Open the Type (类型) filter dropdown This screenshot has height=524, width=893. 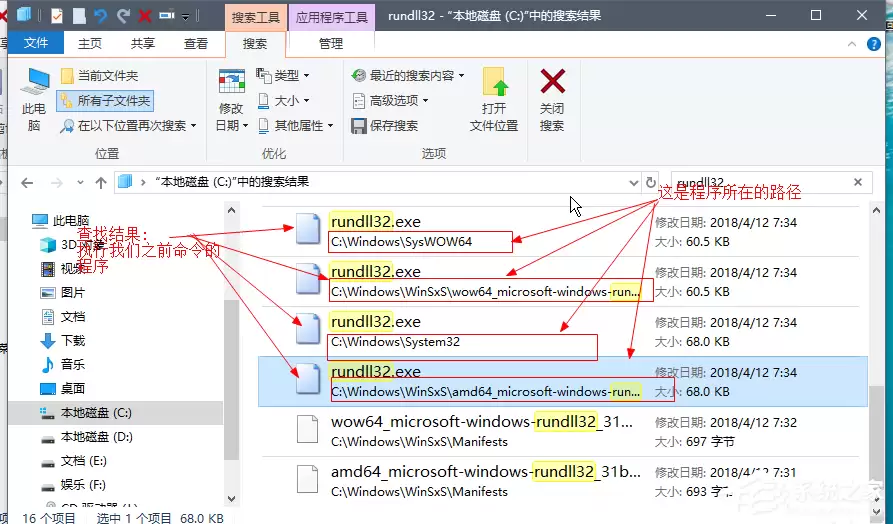[283, 75]
